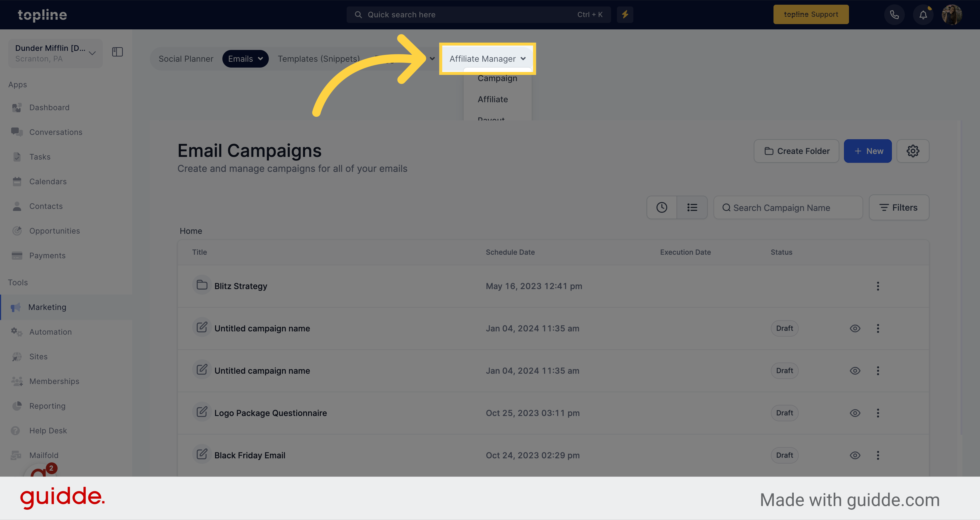Open Reporting in the sidebar

coord(48,406)
